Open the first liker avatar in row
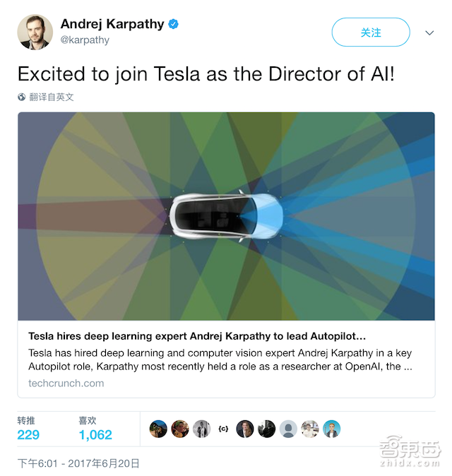 (x=158, y=429)
